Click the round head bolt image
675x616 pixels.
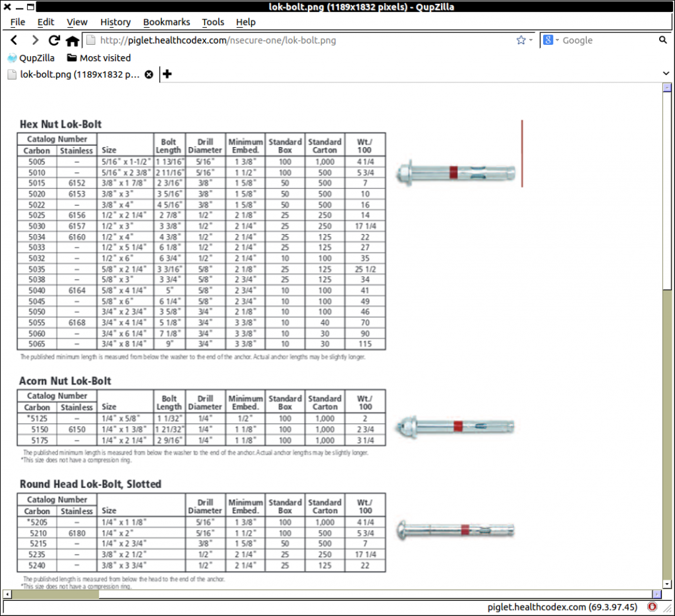455,530
